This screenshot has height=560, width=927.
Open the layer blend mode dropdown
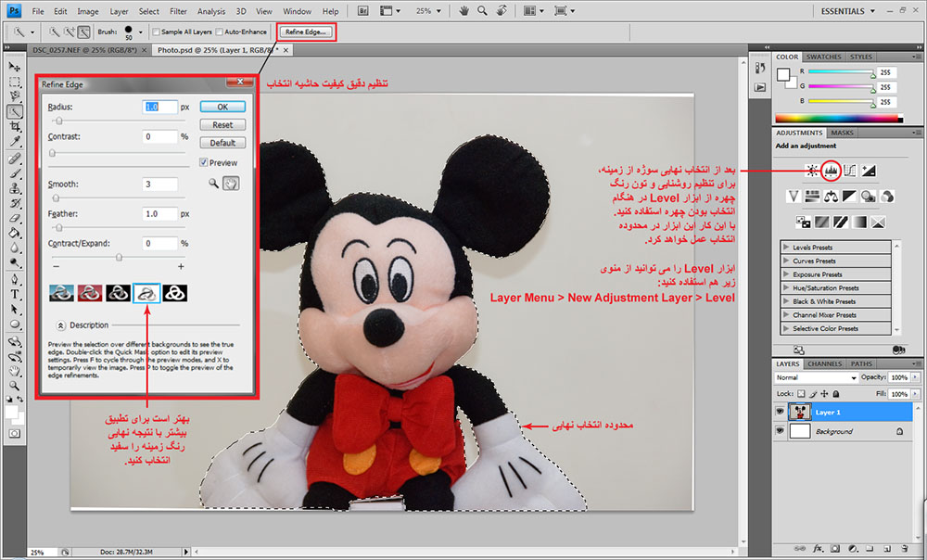click(816, 377)
